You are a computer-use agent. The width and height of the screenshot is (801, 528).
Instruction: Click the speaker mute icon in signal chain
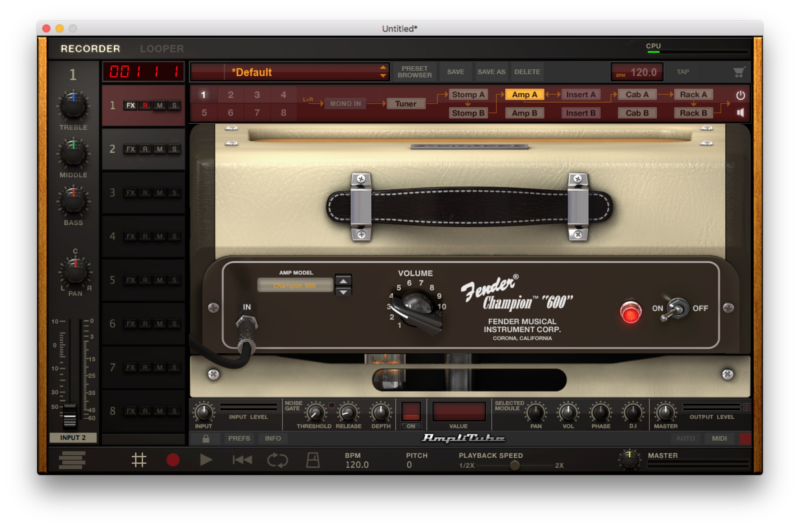click(x=740, y=112)
